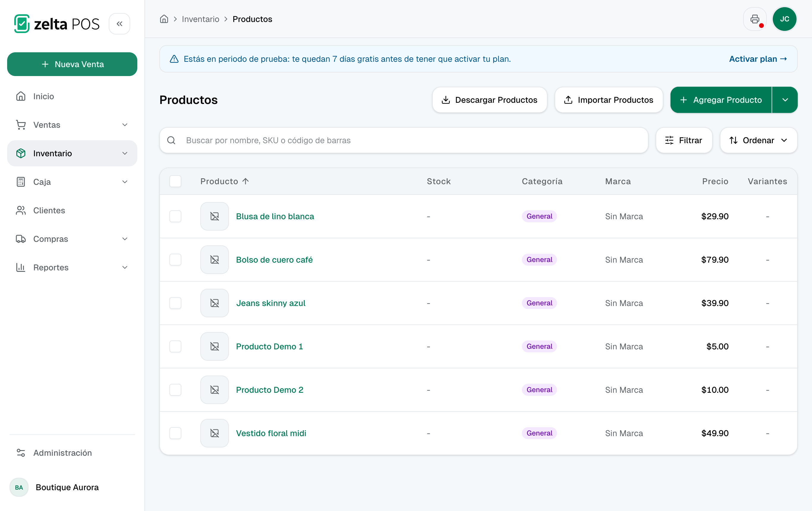Expand the Caja menu chevron
Screen dimensions: 812x511
pyautogui.click(x=125, y=182)
